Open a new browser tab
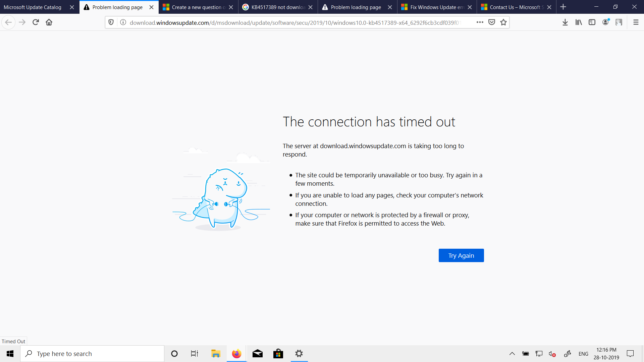Screen dimensions: 644x362 [x=563, y=7]
